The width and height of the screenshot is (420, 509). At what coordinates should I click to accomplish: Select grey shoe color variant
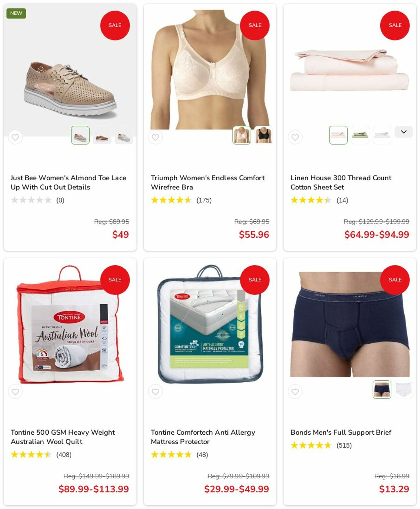(x=124, y=135)
